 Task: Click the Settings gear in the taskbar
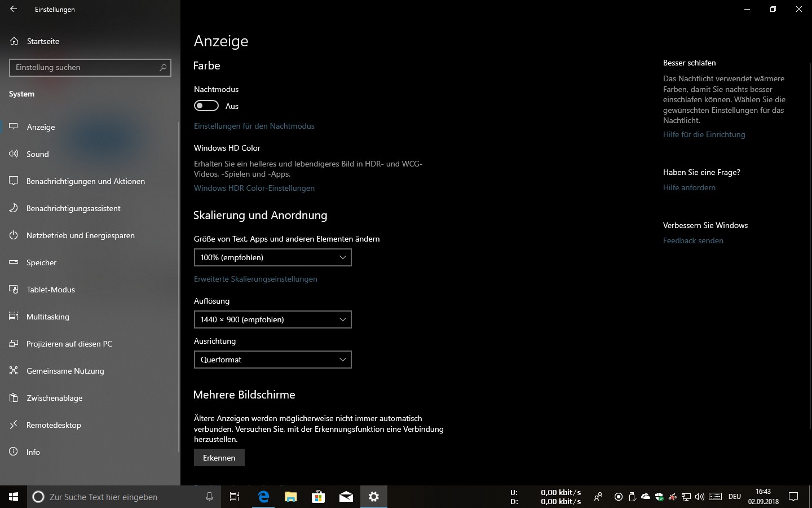pos(374,497)
